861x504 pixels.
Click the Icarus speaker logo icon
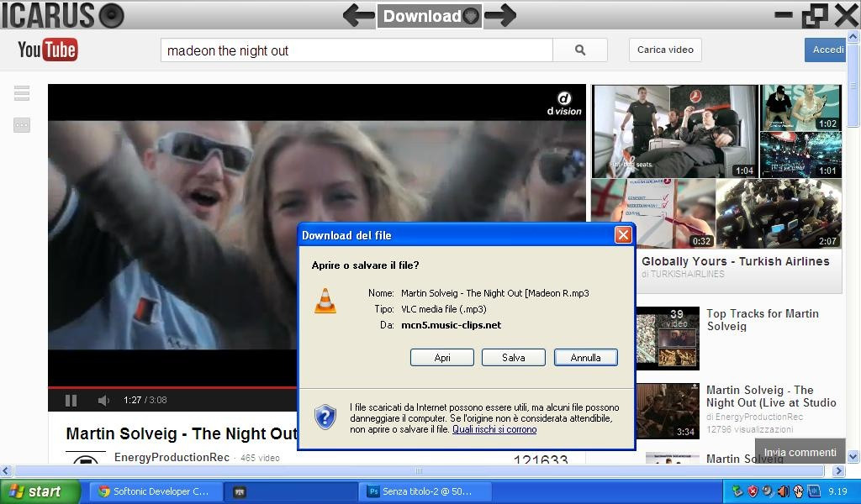click(112, 15)
